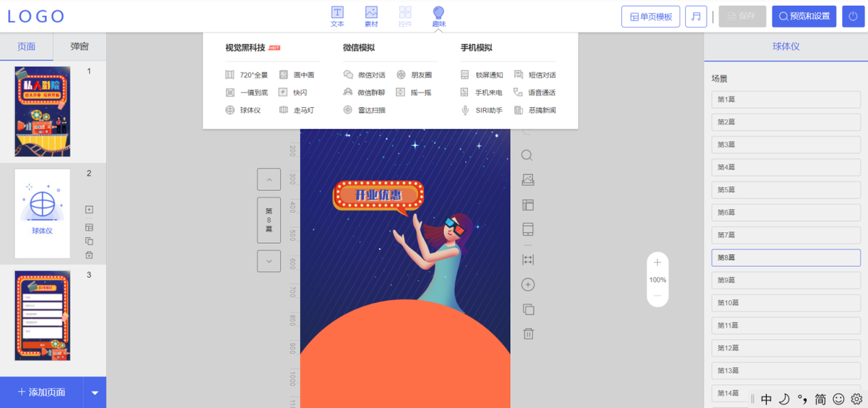Add a new page after page 2
The width and height of the screenshot is (868, 408).
point(89,210)
